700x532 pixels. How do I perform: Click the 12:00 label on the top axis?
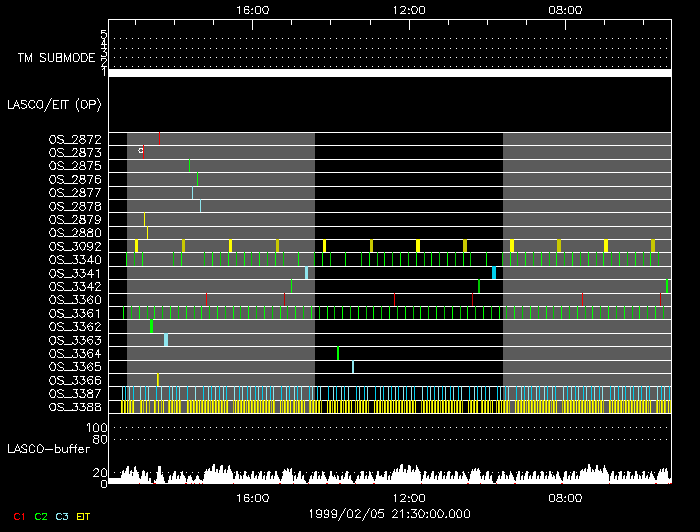pyautogui.click(x=408, y=9)
